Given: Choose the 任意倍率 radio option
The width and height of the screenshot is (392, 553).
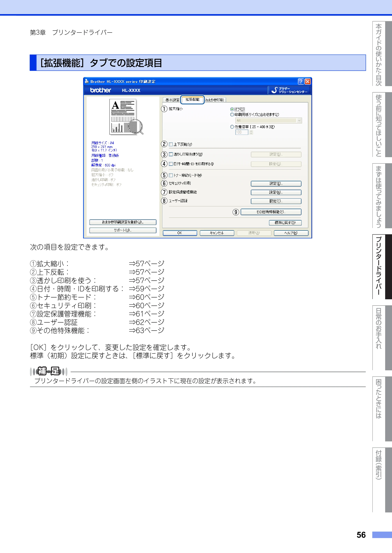Looking at the screenshot, I should (232, 127).
